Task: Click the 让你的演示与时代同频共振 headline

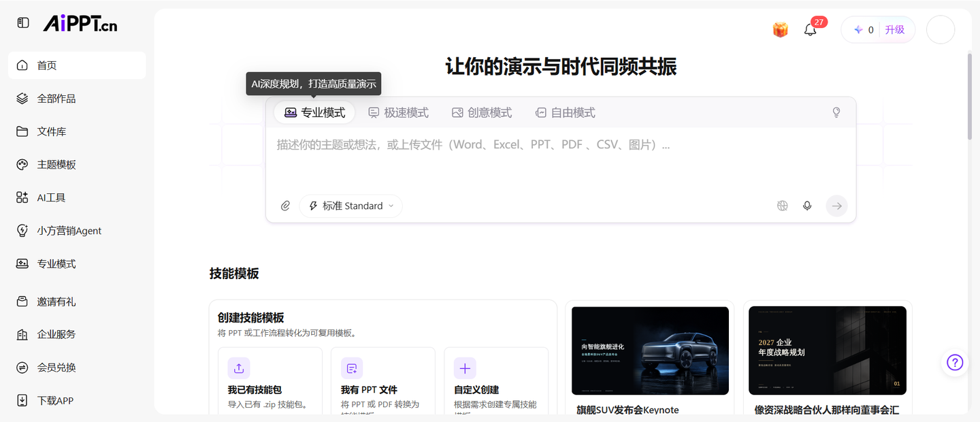Action: click(561, 67)
